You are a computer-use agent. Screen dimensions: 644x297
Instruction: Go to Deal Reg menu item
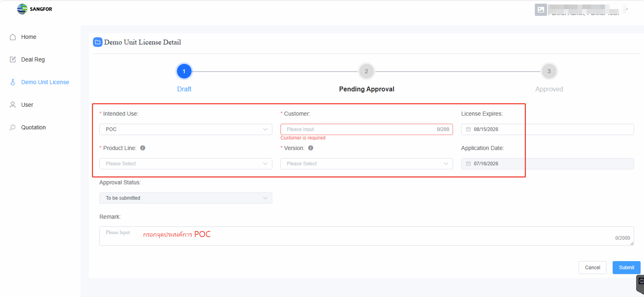tap(33, 60)
